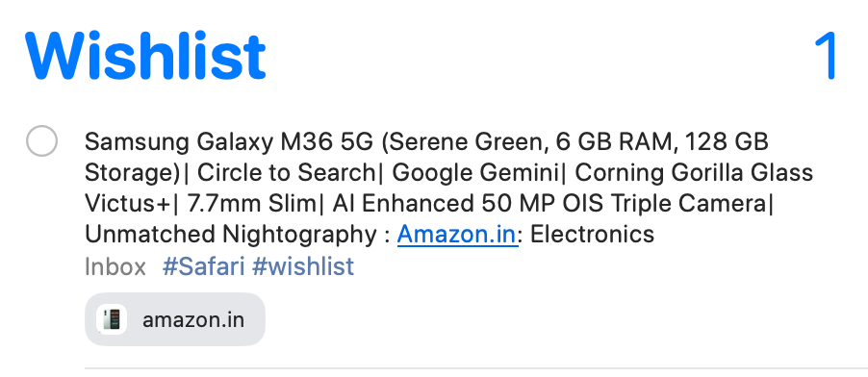Open the underlined Amazon.in hyperlink
This screenshot has width=868, height=377.
[x=457, y=234]
